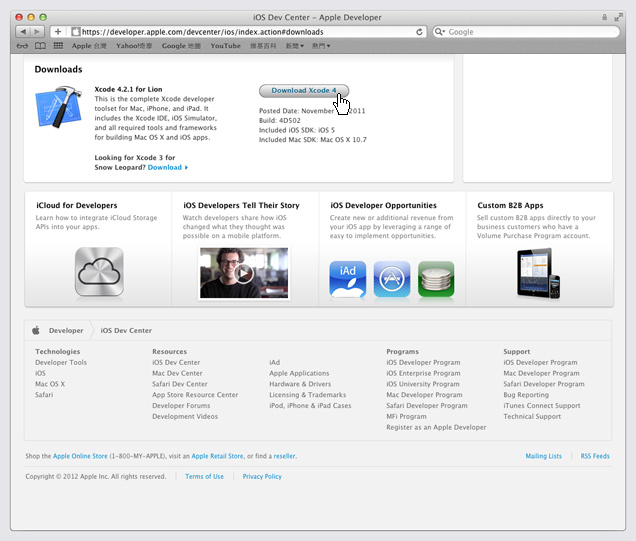Open Mac OS X footer link

click(50, 384)
